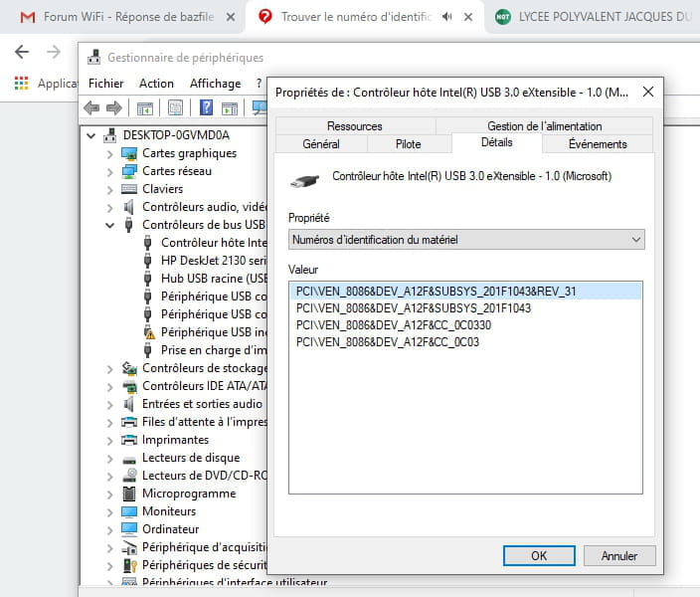Click the Back arrow toolbar icon in Device Manager

tap(91, 107)
